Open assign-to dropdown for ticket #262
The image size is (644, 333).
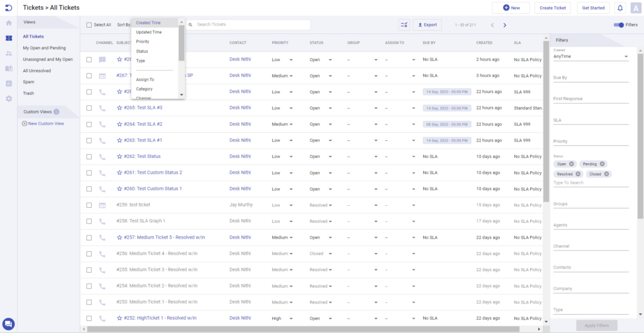coord(400,157)
